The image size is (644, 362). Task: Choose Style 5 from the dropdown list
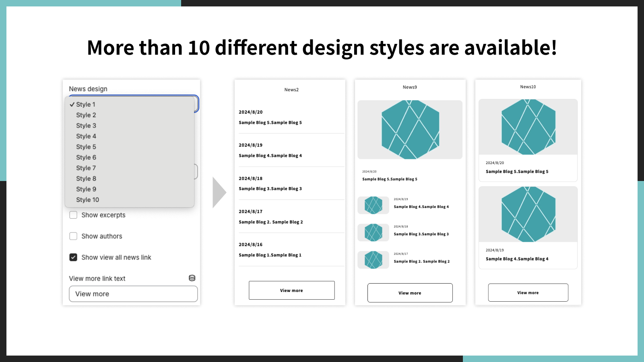coord(86,146)
